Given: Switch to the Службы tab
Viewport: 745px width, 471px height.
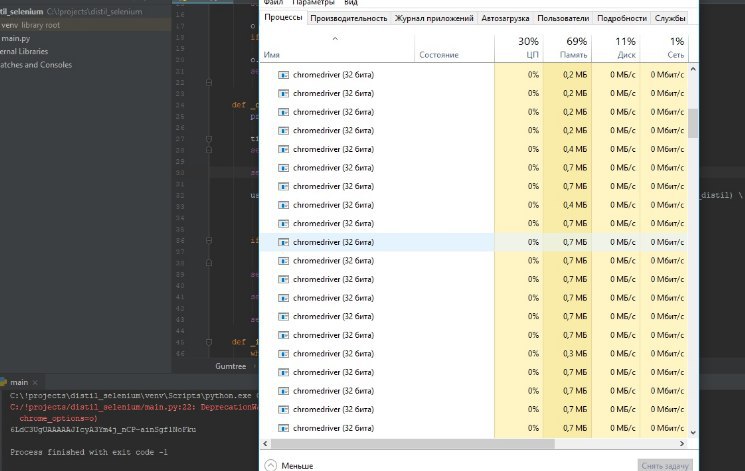Looking at the screenshot, I should tap(669, 18).
